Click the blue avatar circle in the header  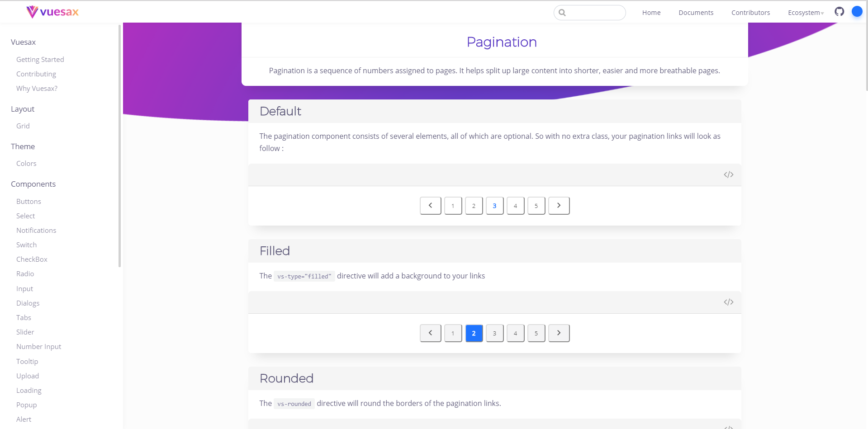click(857, 11)
